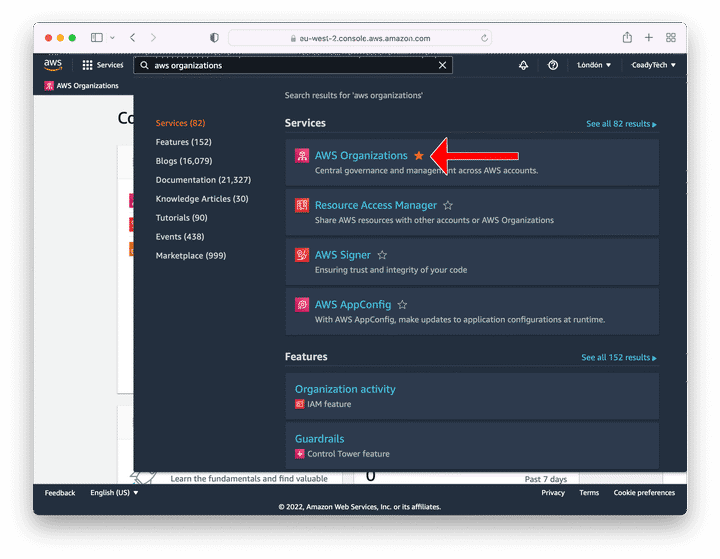
Task: Open the help question mark icon
Action: tap(553, 65)
